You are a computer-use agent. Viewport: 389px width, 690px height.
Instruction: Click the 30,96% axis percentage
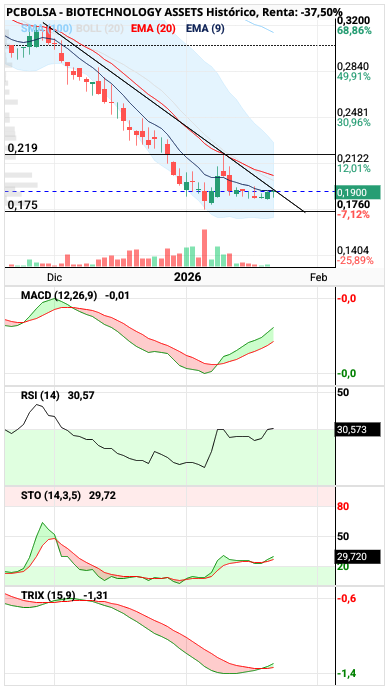[354, 122]
